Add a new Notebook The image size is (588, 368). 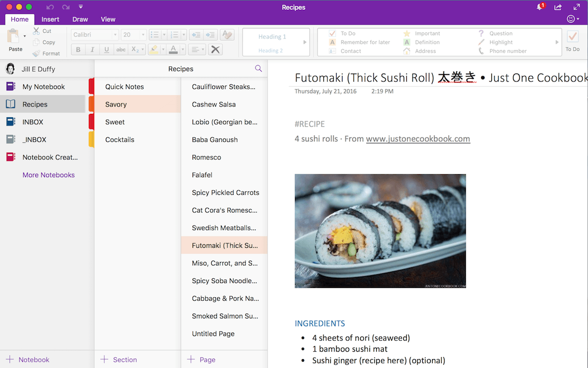click(x=27, y=360)
